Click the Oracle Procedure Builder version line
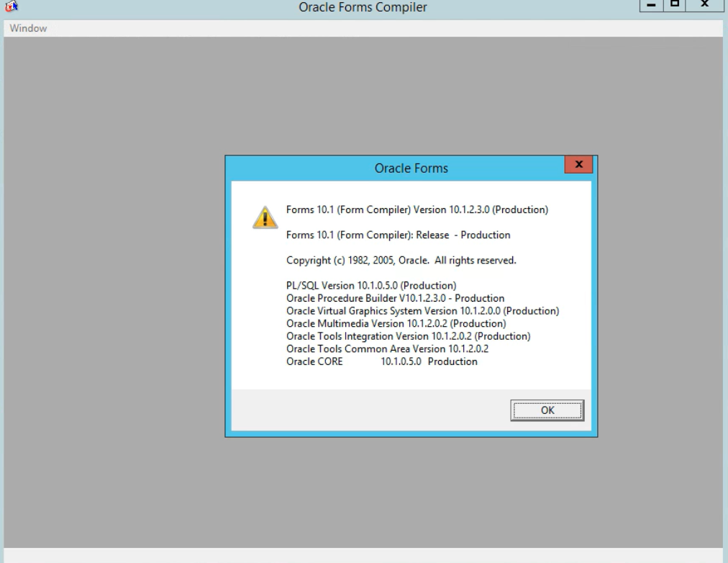728x563 pixels. pos(395,298)
